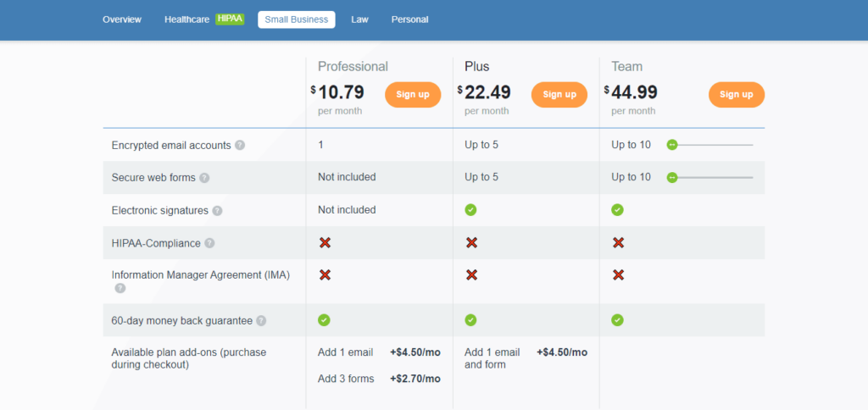Sign up for the Professional plan
Screen dimensions: 868x410
pos(413,94)
